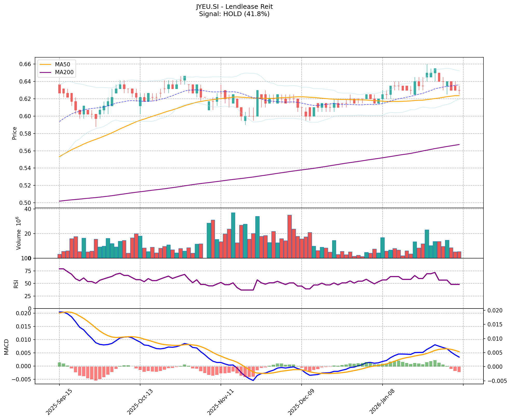Viewport: 511px width, 420px height.
Task: Click the 2025-Dec-09 date label
Action: (301, 402)
